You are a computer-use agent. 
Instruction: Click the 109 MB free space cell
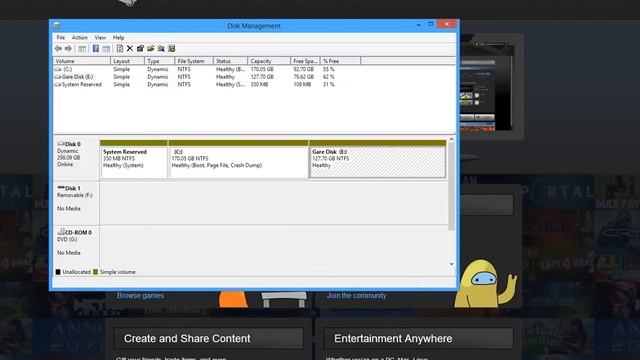(302, 84)
